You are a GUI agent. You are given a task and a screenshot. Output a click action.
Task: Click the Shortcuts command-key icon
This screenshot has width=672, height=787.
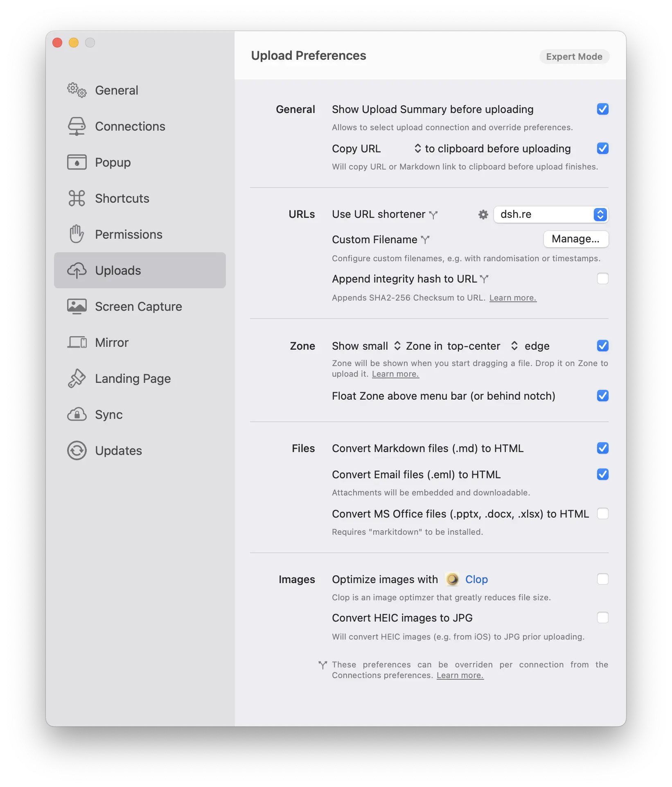point(77,199)
